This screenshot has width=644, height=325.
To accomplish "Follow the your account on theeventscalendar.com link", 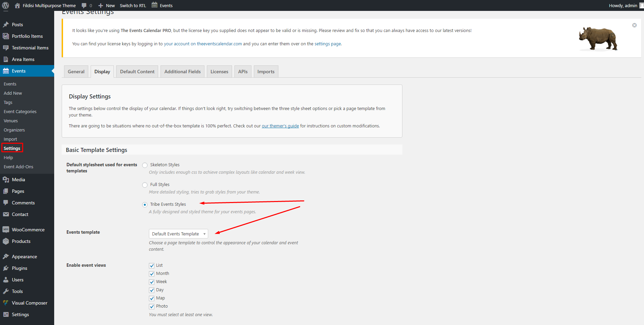I will point(203,44).
